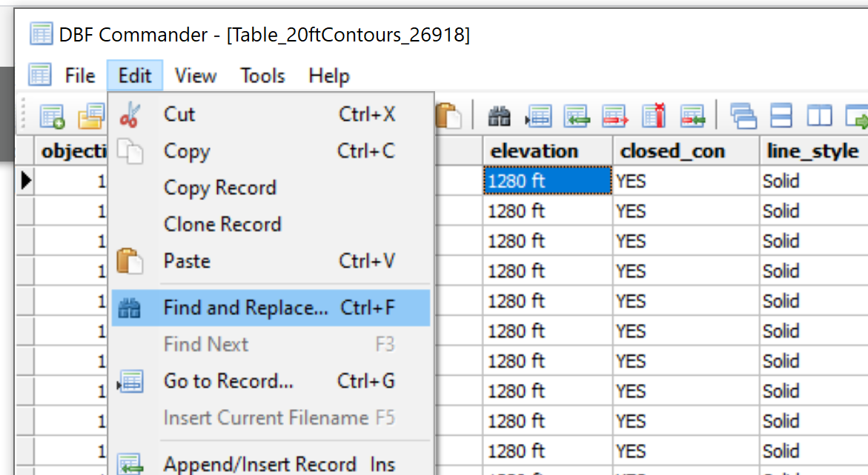The height and width of the screenshot is (475, 868).
Task: Select Clone Record menu entry
Action: (271, 225)
